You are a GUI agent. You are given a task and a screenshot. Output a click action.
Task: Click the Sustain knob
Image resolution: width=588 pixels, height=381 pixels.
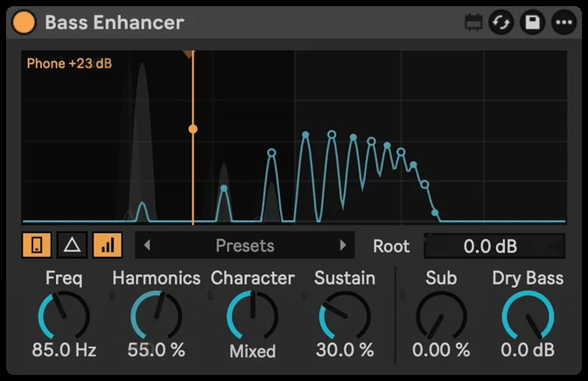click(345, 316)
